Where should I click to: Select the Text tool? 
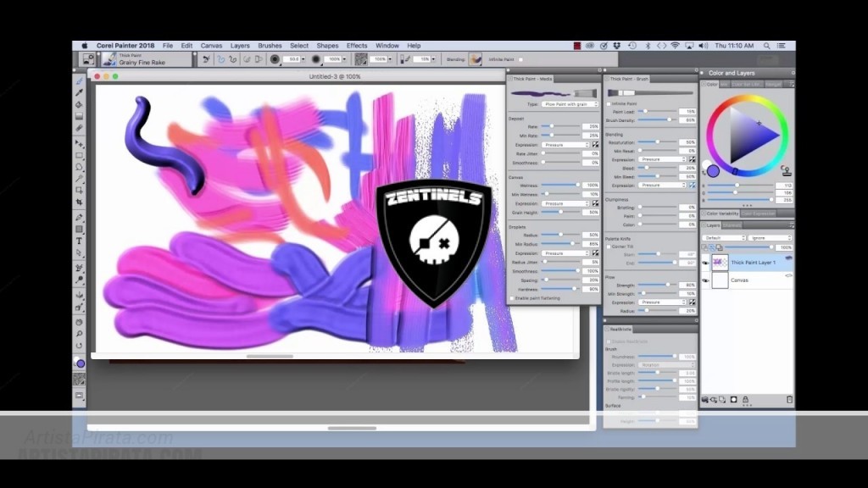[x=79, y=241]
